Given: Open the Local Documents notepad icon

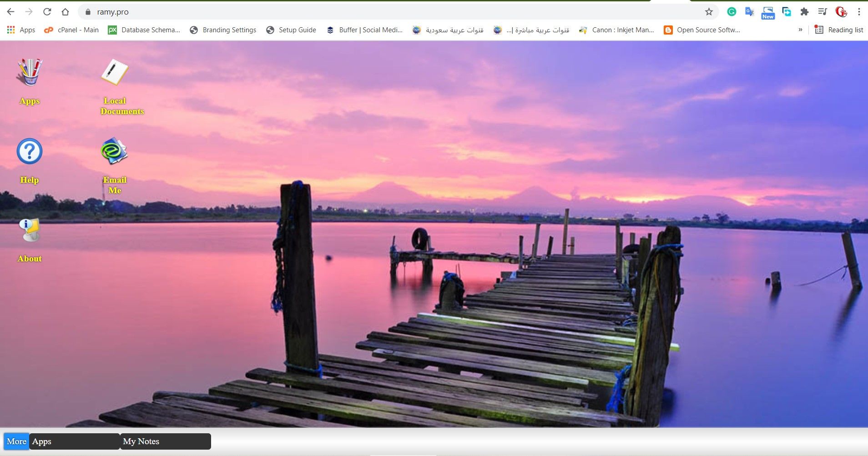Looking at the screenshot, I should (115, 72).
